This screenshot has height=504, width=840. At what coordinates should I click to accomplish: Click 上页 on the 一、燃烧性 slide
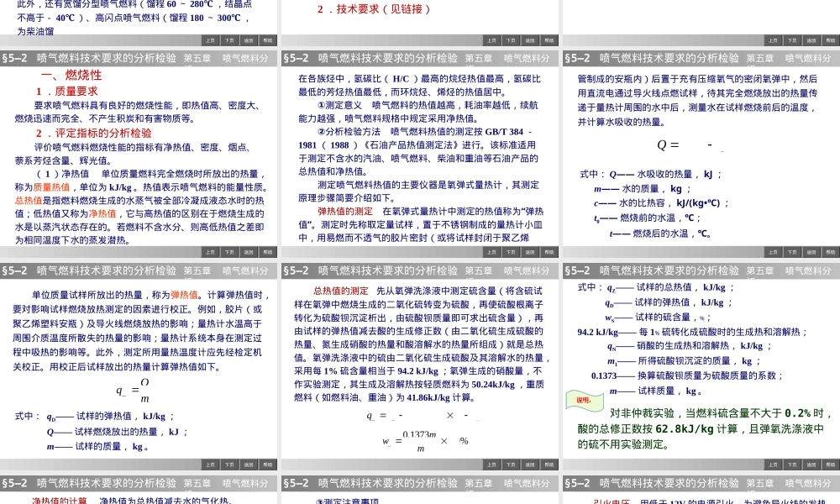click(210, 252)
